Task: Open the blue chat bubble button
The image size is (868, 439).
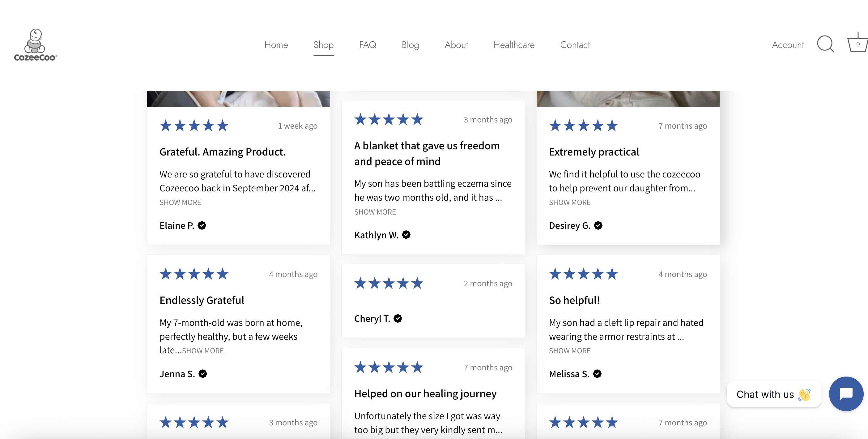Action: pyautogui.click(x=846, y=394)
